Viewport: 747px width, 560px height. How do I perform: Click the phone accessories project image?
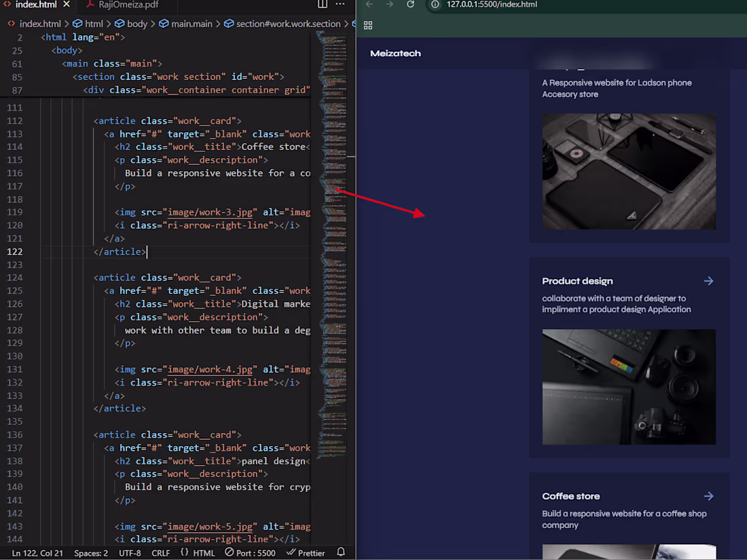[x=629, y=172]
